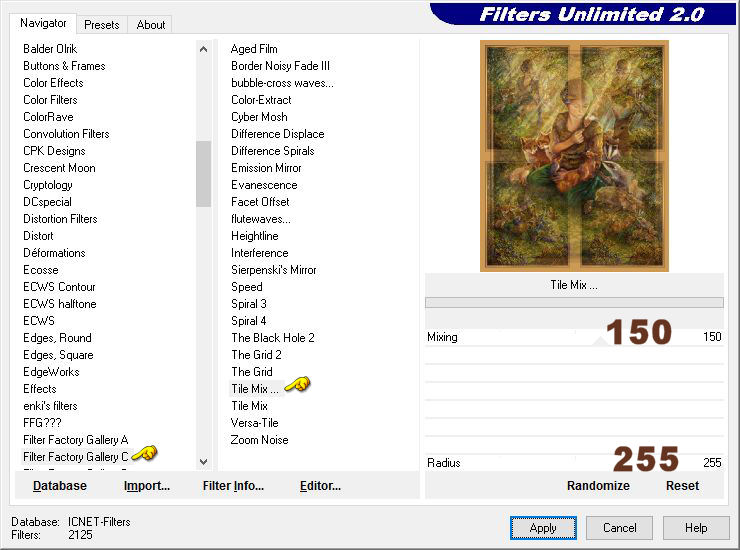Select the Cryptology category
The height and width of the screenshot is (550, 740).
[48, 185]
